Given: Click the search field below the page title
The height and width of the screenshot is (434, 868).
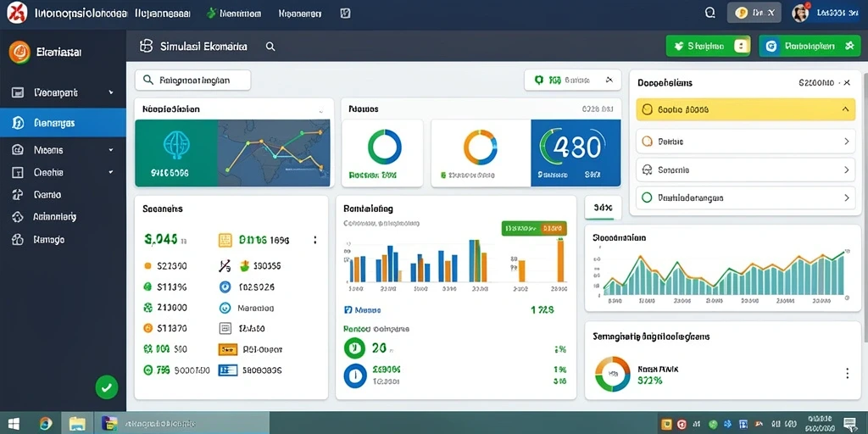Looking at the screenshot, I should pos(192,81).
